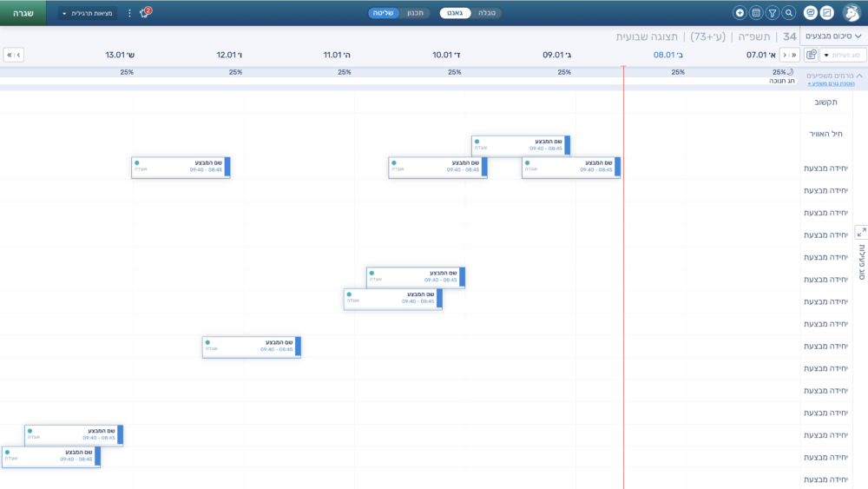Open the operation card touching red today line

(x=571, y=168)
